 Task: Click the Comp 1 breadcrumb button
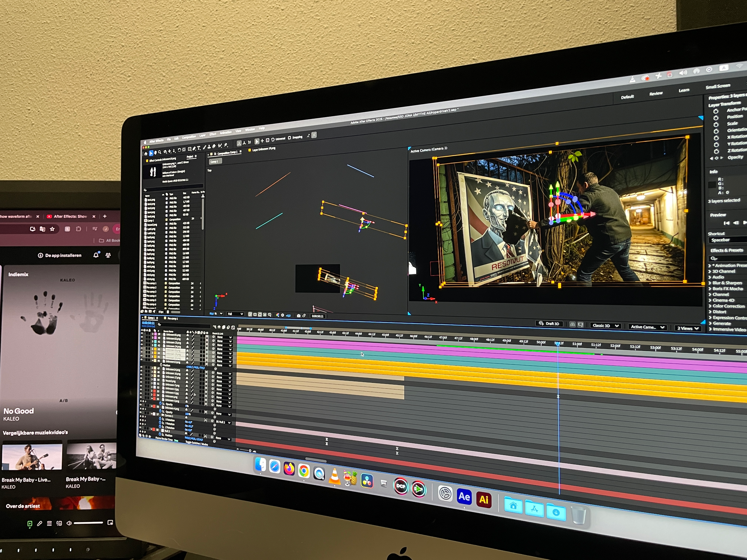215,162
